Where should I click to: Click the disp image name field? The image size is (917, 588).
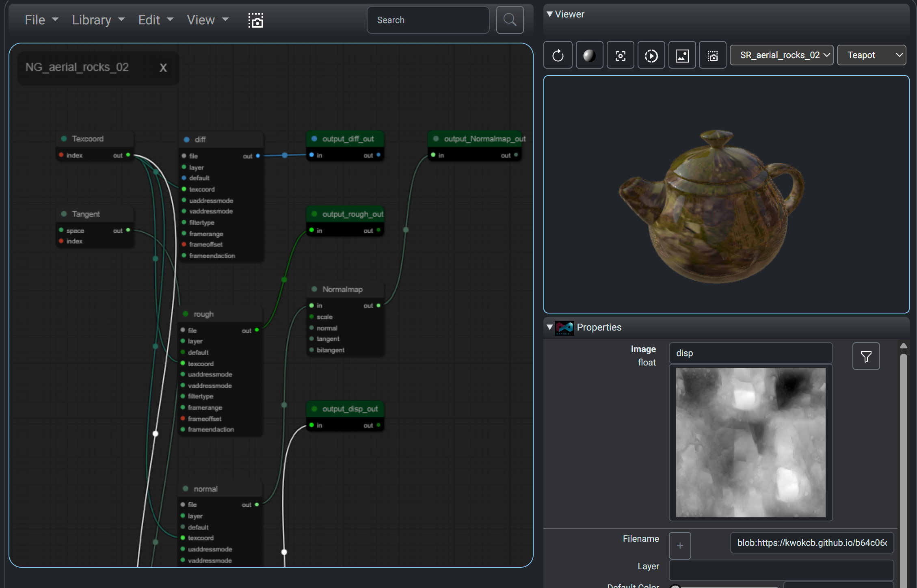pyautogui.click(x=750, y=353)
